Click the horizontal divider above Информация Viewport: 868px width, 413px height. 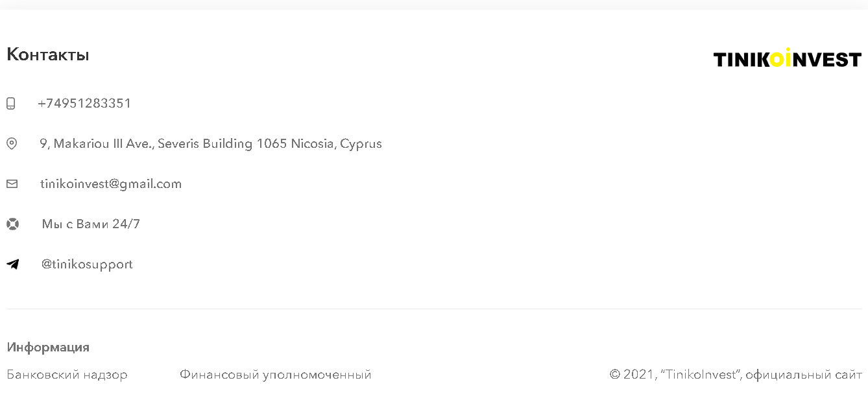pos(434,309)
